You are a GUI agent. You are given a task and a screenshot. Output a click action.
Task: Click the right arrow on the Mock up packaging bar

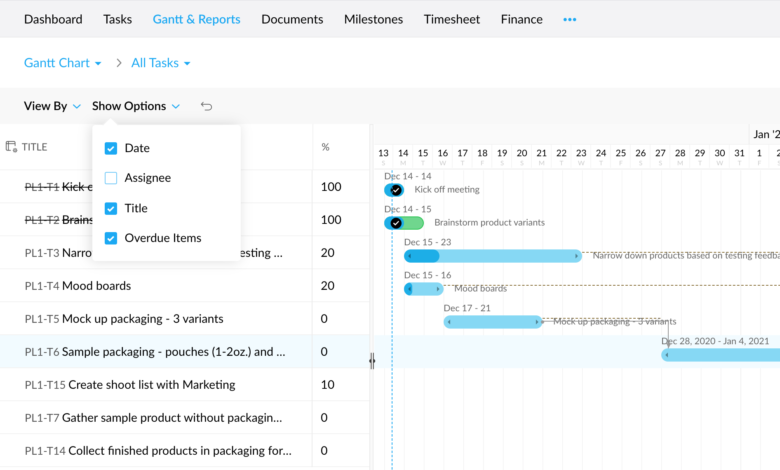[x=537, y=322]
